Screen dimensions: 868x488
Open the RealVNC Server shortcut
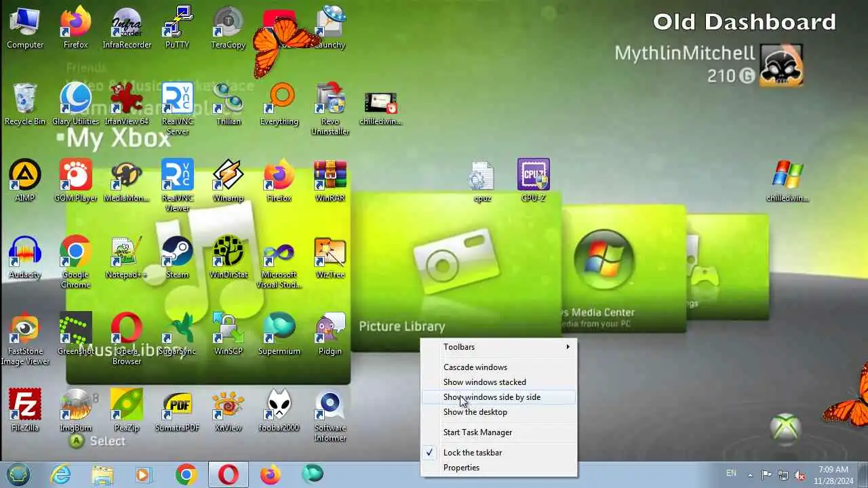tap(177, 108)
